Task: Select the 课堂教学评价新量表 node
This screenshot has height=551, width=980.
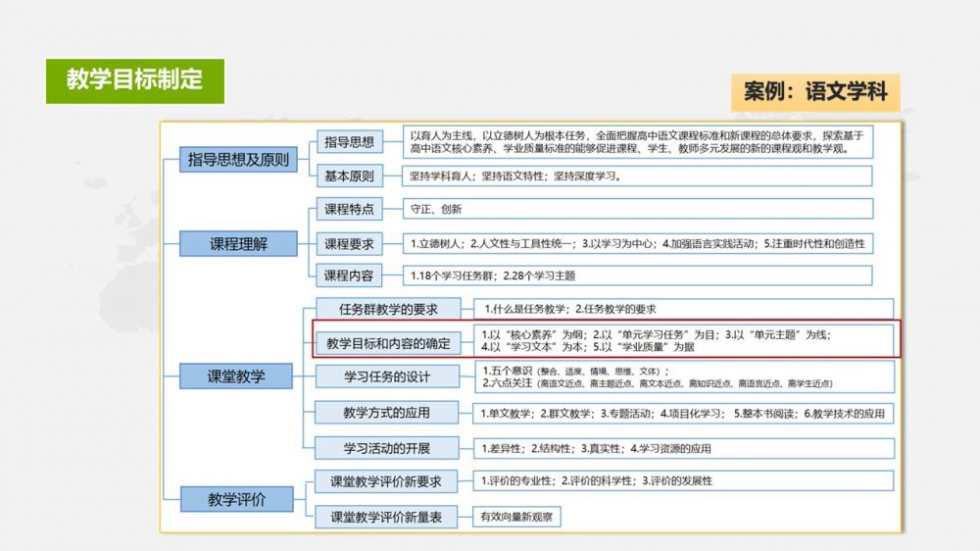Action: pyautogui.click(x=386, y=517)
